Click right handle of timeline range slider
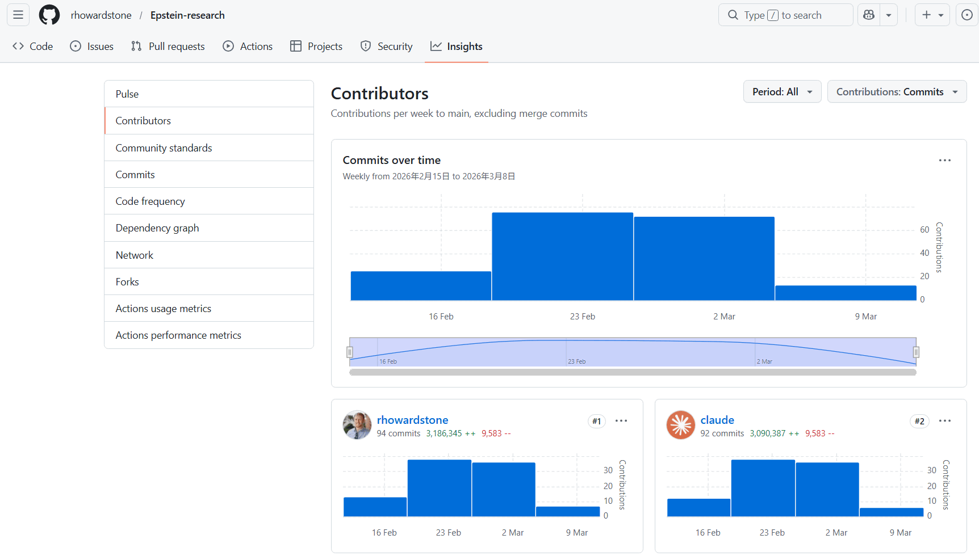This screenshot has width=979, height=560. [x=916, y=352]
